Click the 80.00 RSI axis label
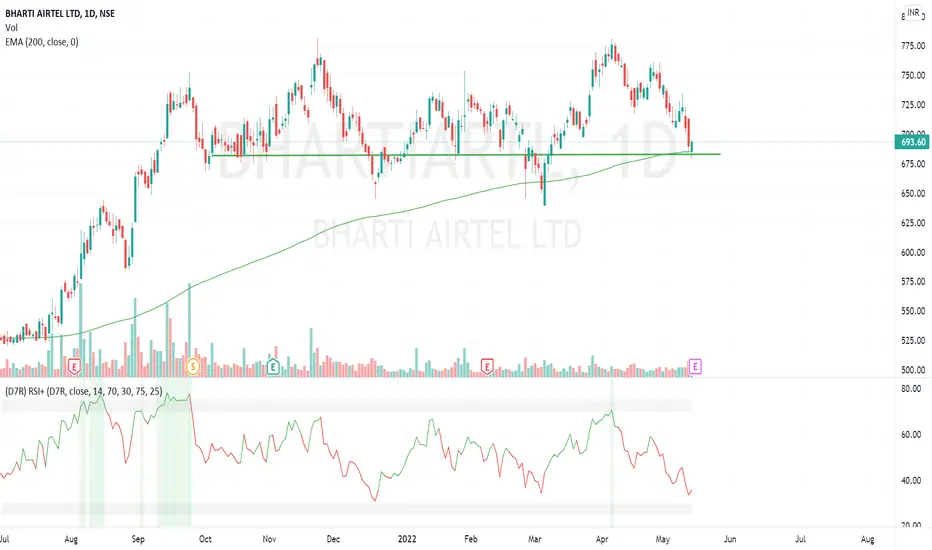Image resolution: width=932 pixels, height=550 pixels. pyautogui.click(x=911, y=389)
